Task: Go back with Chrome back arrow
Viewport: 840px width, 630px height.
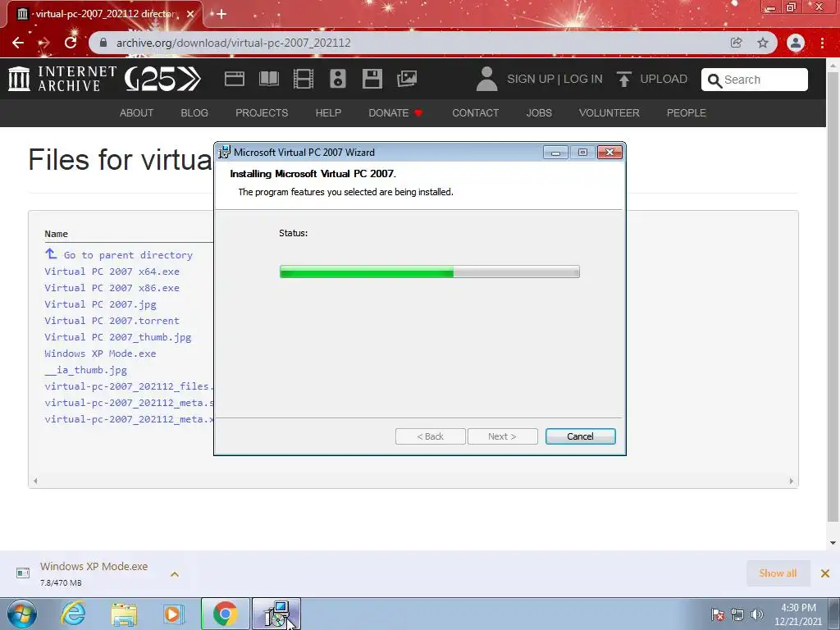Action: [18, 43]
